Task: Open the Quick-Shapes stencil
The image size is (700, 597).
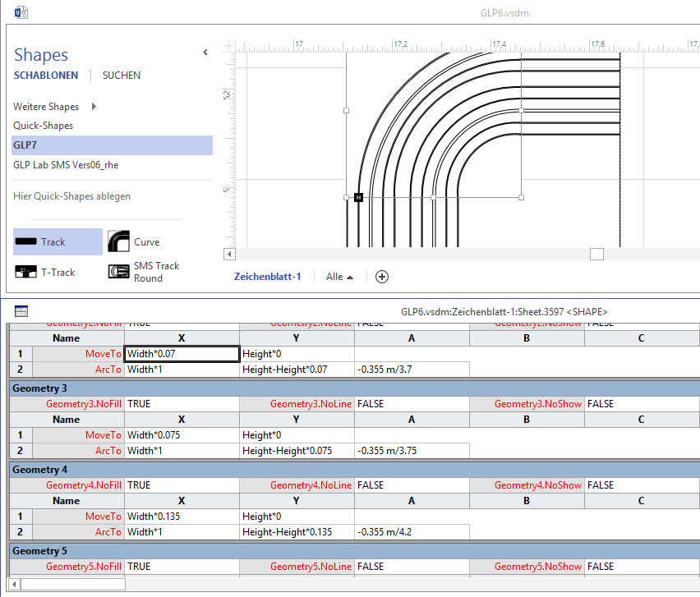Action: pyautogui.click(x=43, y=126)
